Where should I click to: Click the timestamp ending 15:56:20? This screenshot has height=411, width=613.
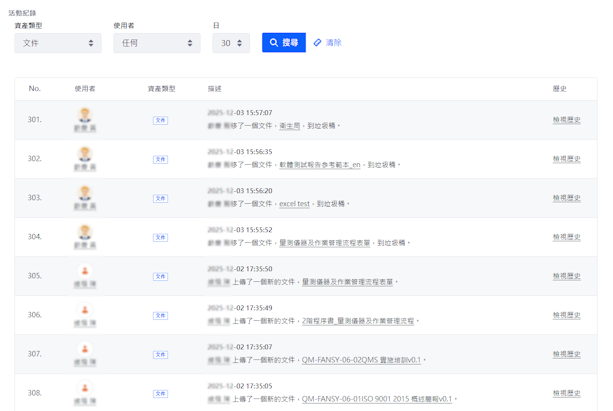240,191
